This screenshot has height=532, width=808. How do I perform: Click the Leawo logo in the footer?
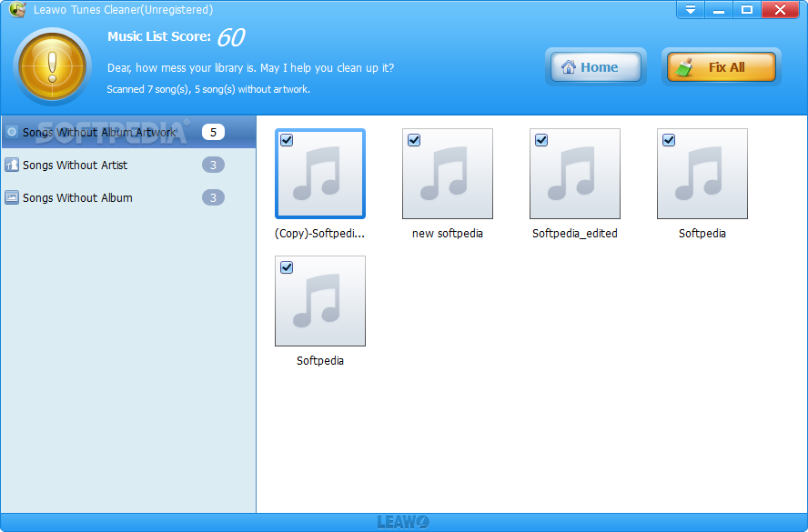click(x=403, y=522)
